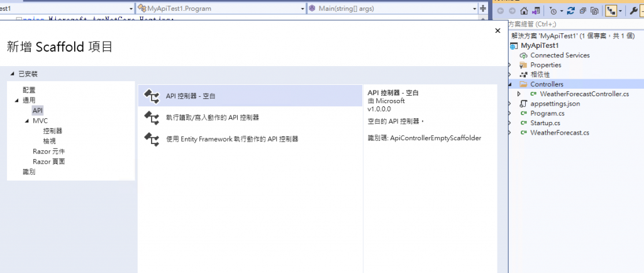Select Properties node in Solution Explorer
The height and width of the screenshot is (273, 644).
click(545, 65)
